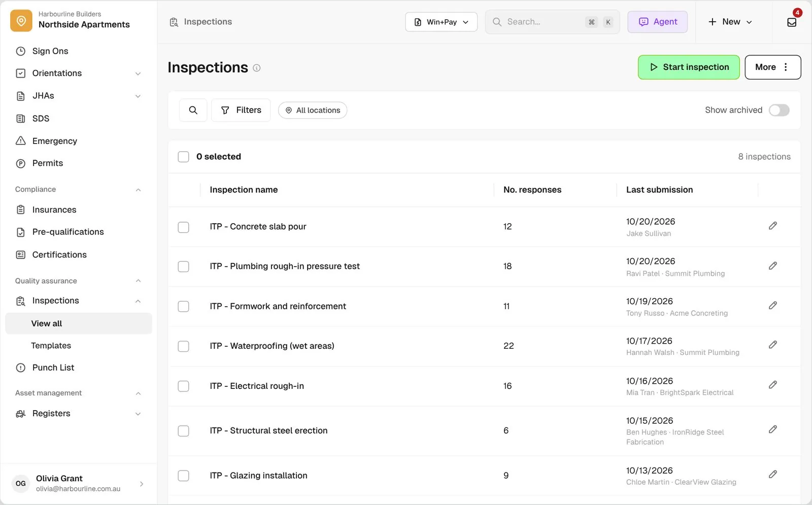The image size is (812, 505).
Task: Click the All locations filter chip
Action: click(x=313, y=110)
